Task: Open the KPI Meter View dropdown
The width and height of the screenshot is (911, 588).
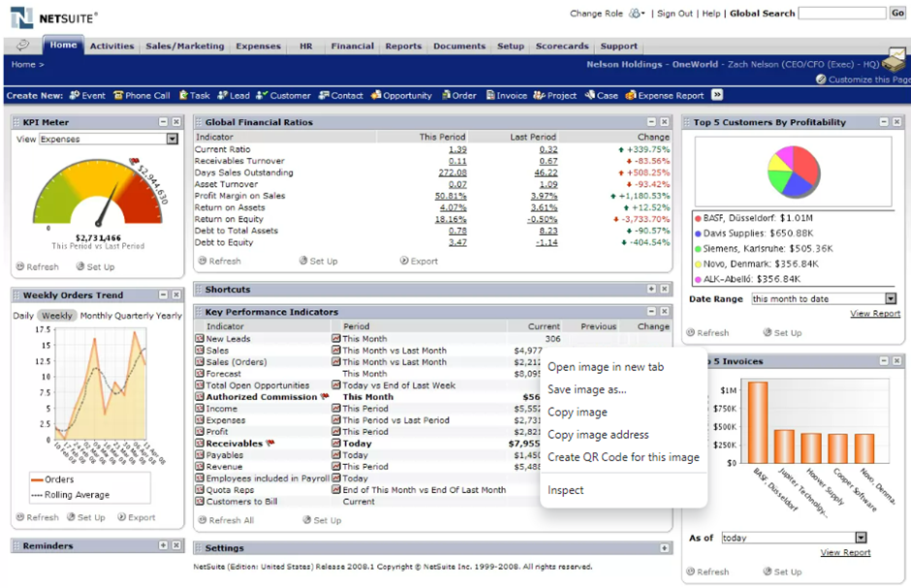Action: pyautogui.click(x=172, y=139)
